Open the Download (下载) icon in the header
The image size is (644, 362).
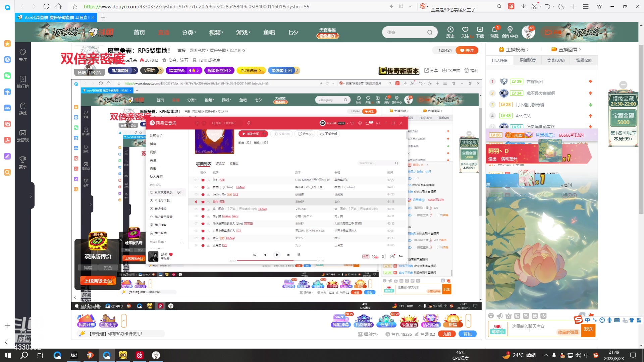point(480,32)
